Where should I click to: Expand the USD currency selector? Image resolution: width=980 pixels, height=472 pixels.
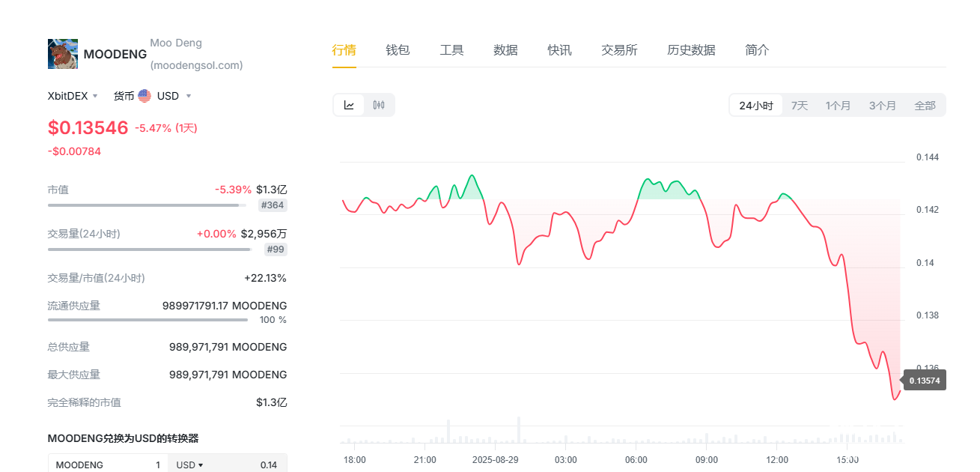point(174,96)
